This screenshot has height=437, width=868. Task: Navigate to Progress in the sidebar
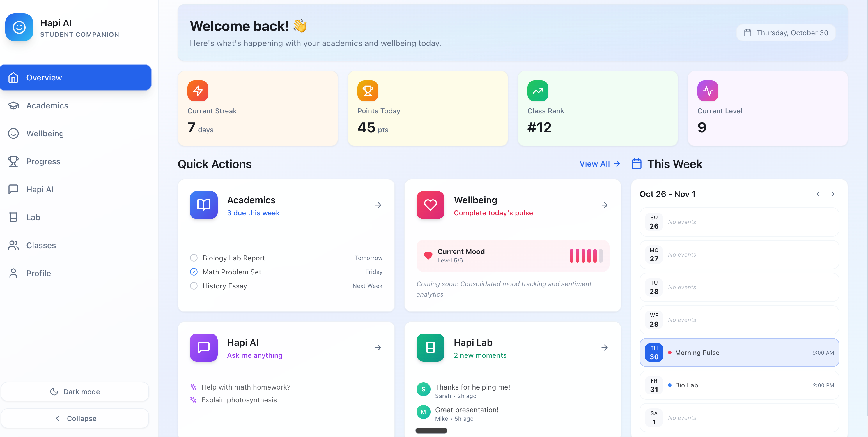click(x=43, y=161)
